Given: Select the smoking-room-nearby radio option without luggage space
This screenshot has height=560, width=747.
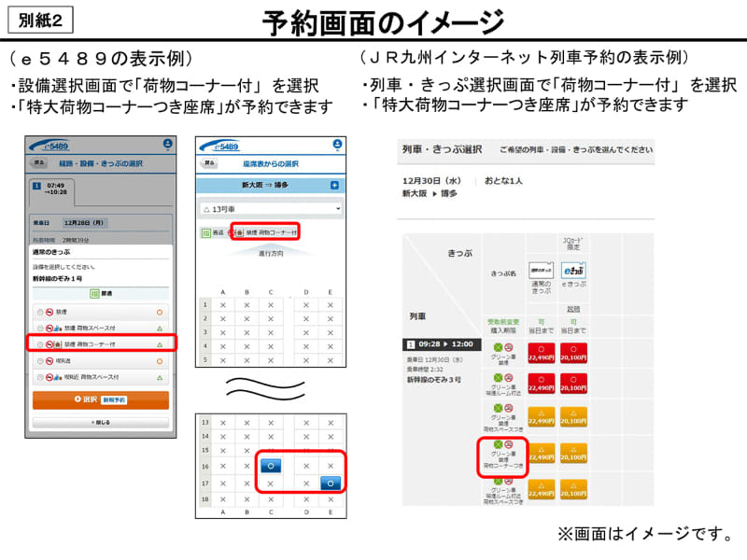Looking at the screenshot, I should click(x=40, y=361).
